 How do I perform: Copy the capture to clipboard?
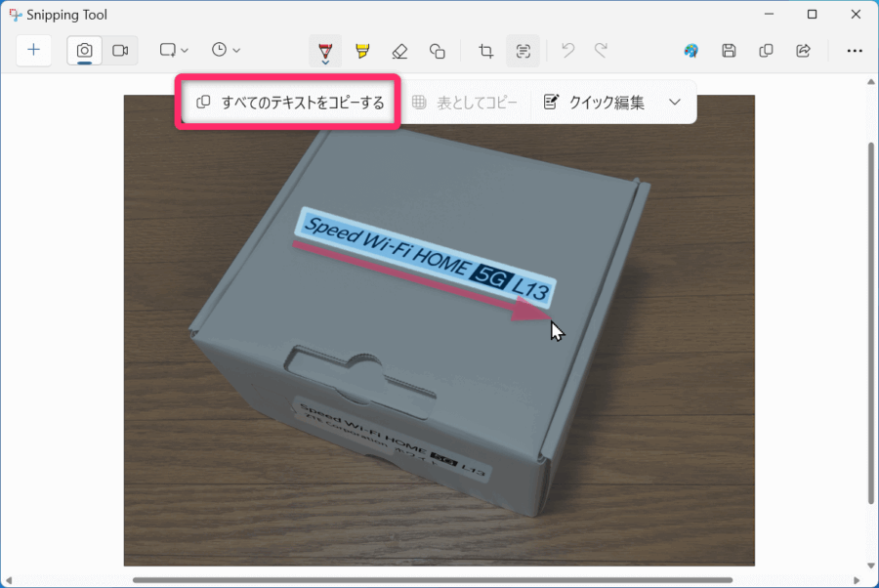pos(766,50)
